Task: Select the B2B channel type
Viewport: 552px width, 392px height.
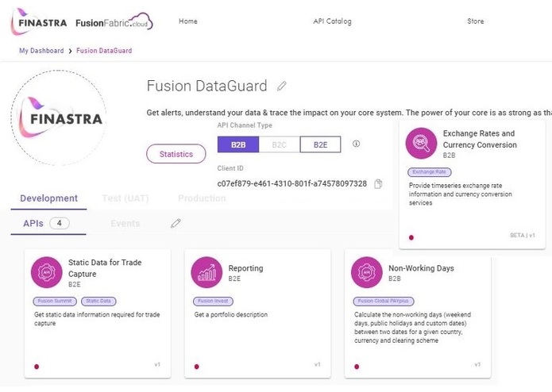Action: pos(238,144)
